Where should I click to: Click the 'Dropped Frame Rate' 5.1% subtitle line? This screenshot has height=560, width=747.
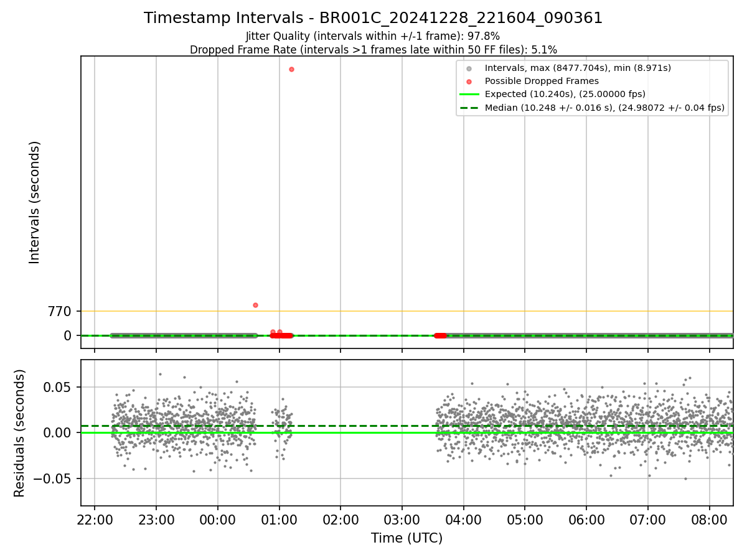(374, 49)
